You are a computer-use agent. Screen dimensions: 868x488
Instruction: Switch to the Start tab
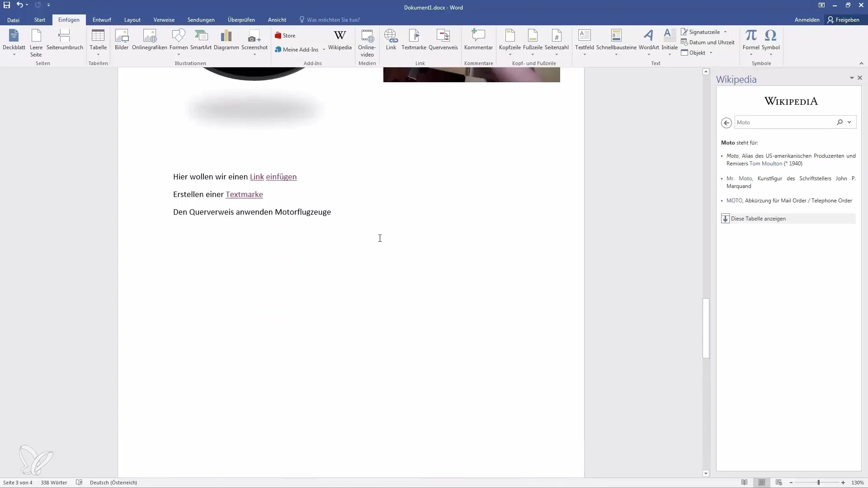coord(40,20)
